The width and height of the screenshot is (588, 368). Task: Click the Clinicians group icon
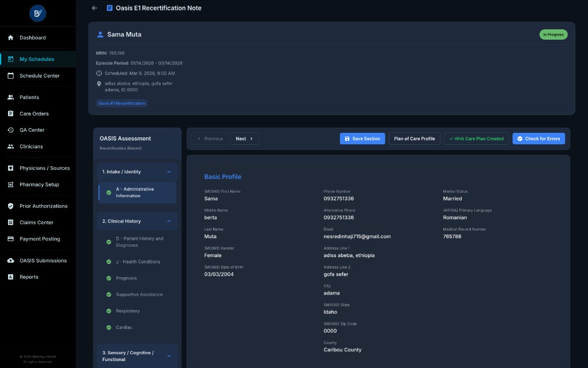tap(10, 147)
